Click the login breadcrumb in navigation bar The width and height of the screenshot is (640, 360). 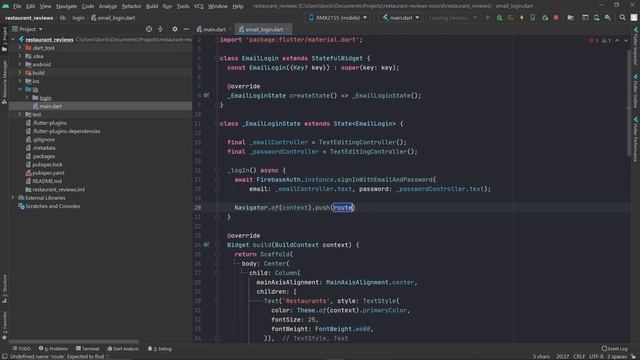(78, 18)
